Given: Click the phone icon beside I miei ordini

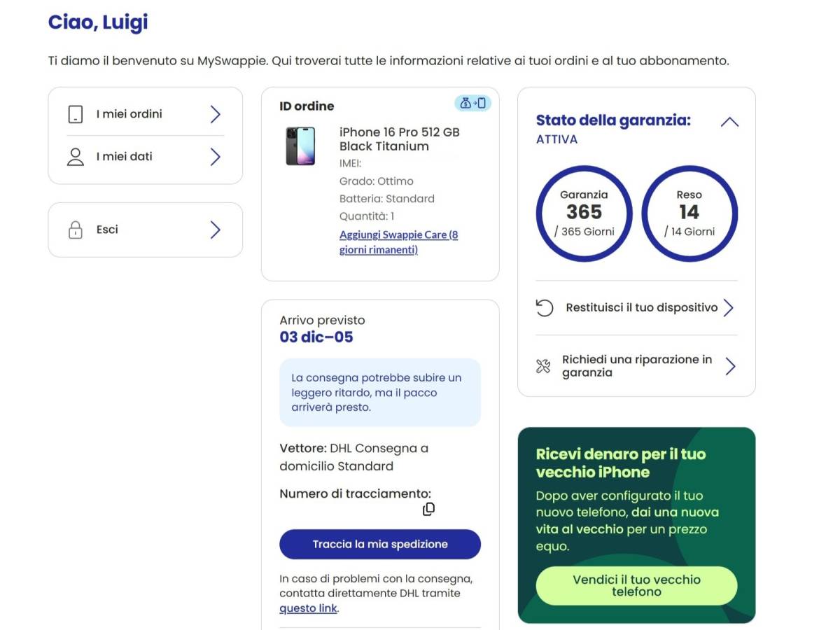Looking at the screenshot, I should tap(76, 114).
